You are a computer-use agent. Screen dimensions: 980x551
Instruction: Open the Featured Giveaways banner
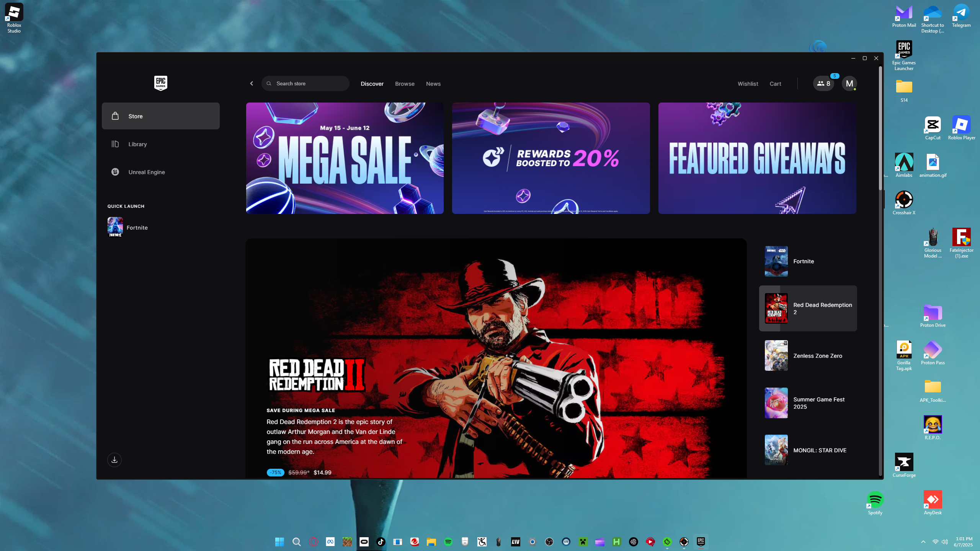[x=757, y=158]
